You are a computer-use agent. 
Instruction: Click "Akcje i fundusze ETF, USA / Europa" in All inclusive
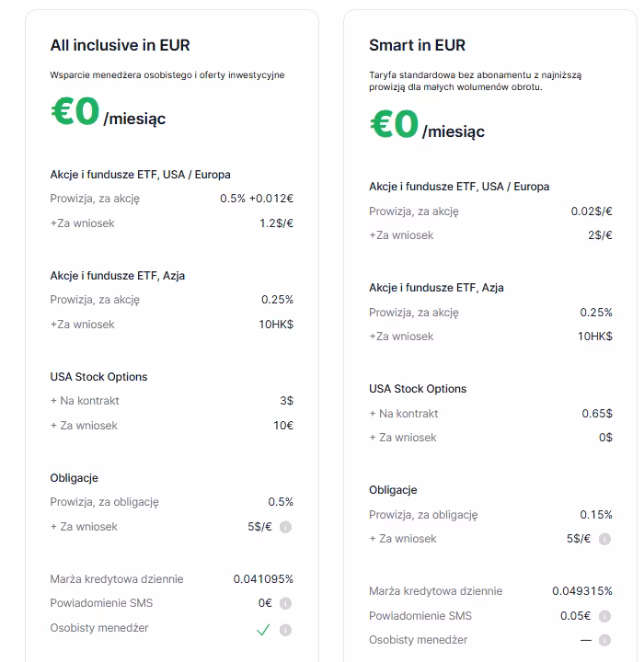click(x=140, y=174)
